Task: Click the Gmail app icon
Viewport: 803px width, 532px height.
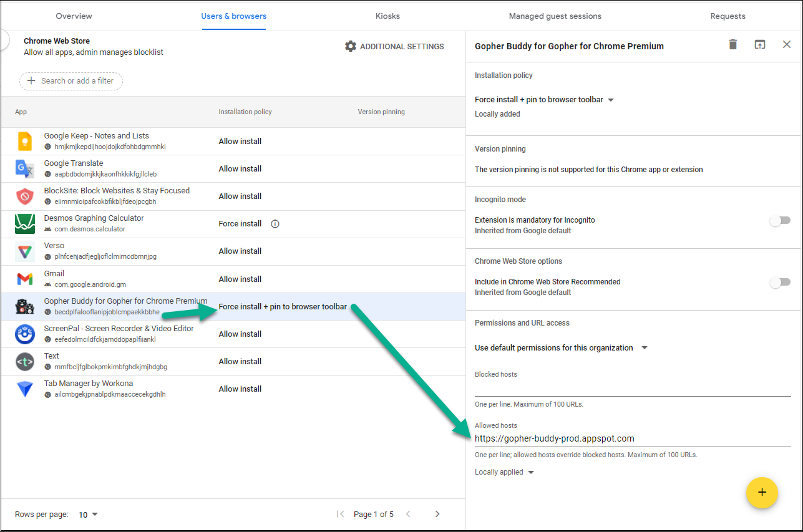Action: (24, 279)
